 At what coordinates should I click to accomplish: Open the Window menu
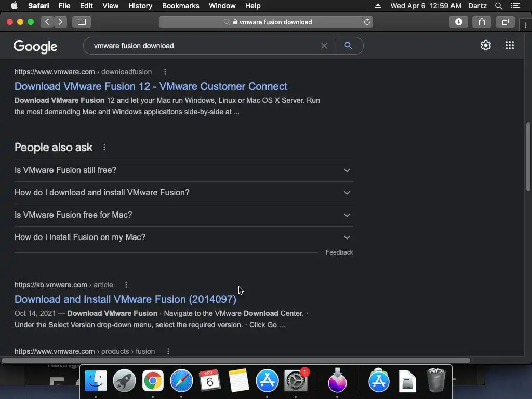pos(222,6)
